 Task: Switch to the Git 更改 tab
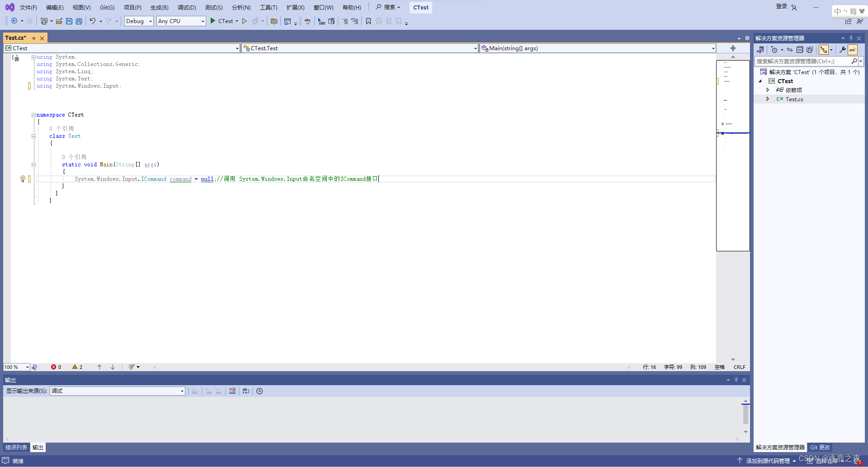pos(820,448)
